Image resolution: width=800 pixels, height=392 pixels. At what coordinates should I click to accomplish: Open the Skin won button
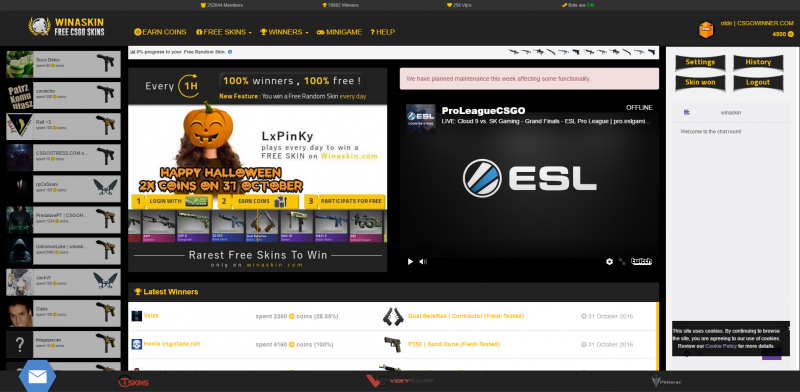700,82
